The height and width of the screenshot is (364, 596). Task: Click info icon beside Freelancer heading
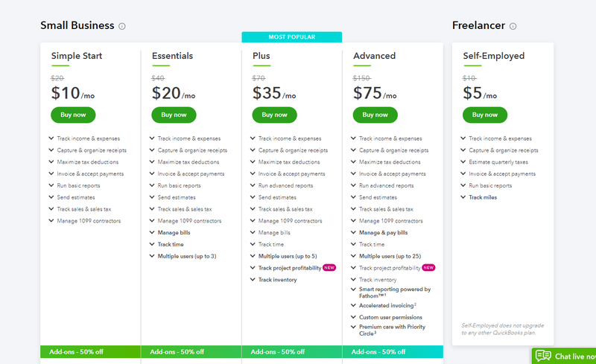pos(513,26)
